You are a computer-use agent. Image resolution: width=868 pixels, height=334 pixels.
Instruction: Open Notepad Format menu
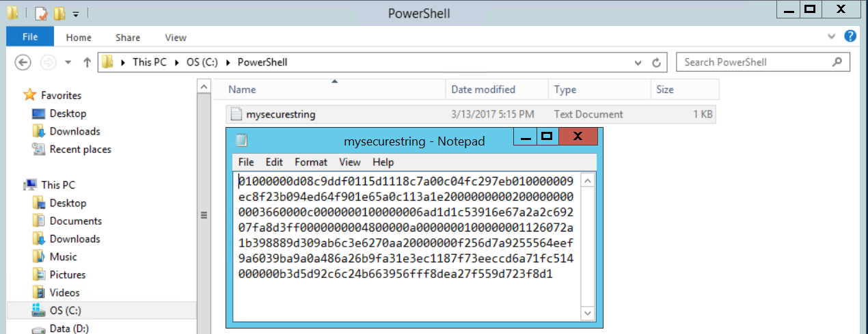click(x=311, y=162)
